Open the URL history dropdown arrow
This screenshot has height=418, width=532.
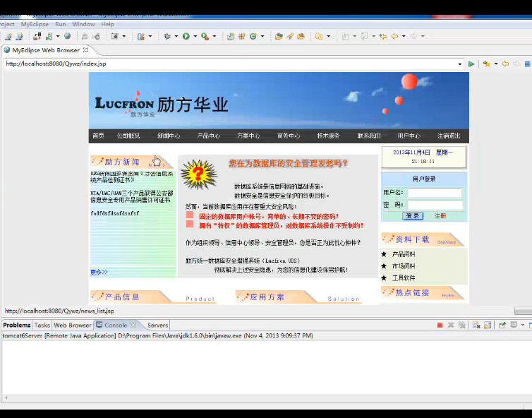tap(460, 64)
